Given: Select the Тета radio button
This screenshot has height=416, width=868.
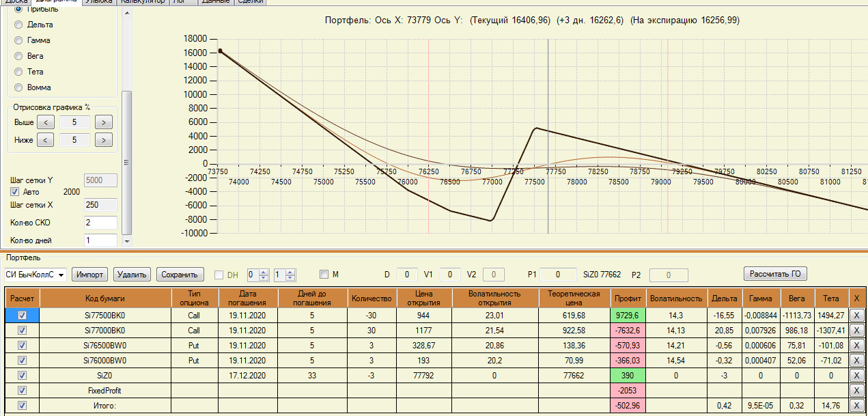Looking at the screenshot, I should coord(19,72).
